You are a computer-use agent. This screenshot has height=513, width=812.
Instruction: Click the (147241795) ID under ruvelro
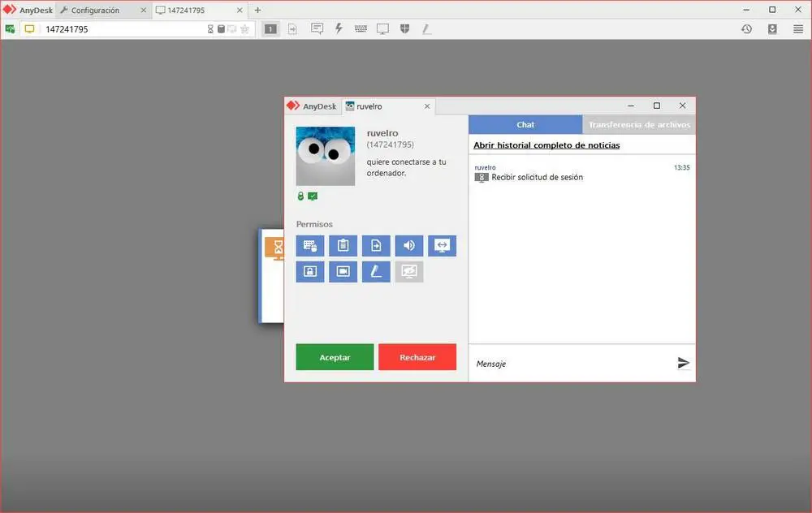point(391,145)
